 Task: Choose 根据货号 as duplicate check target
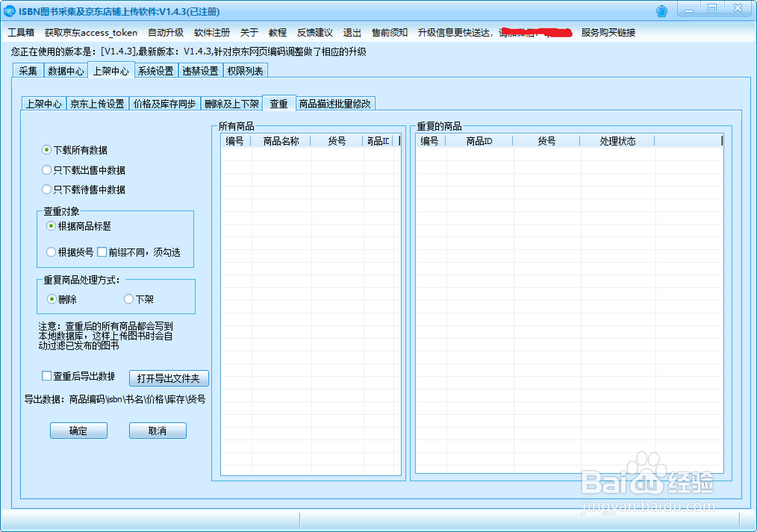[51, 252]
